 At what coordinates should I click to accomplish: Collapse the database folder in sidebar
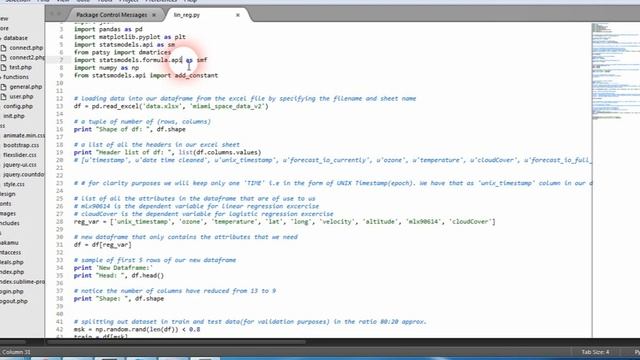pyautogui.click(x=15, y=38)
